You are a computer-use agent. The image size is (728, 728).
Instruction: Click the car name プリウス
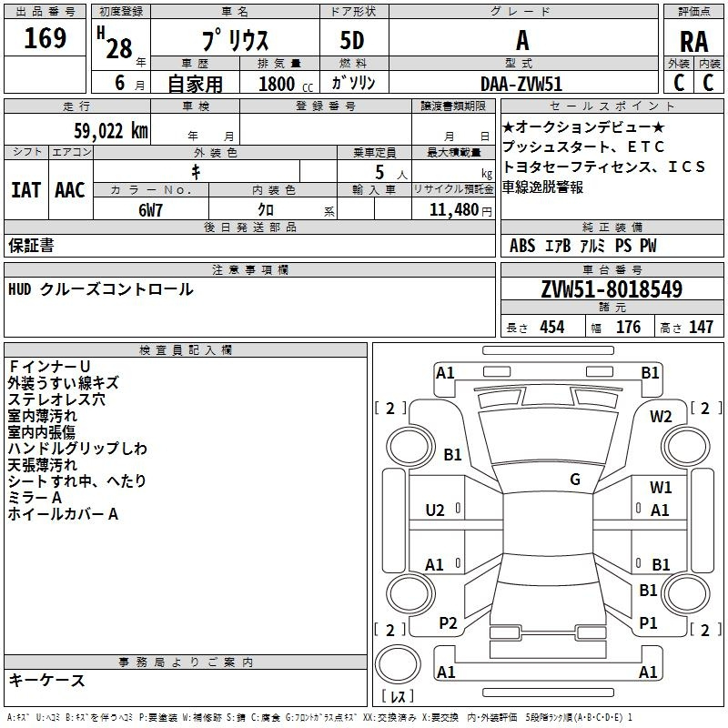click(235, 40)
